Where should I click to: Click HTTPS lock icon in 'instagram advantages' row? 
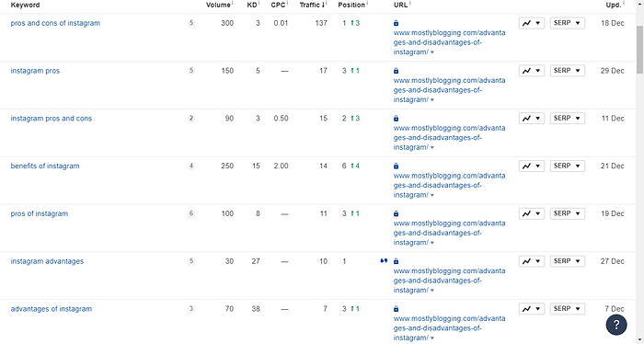[396, 261]
